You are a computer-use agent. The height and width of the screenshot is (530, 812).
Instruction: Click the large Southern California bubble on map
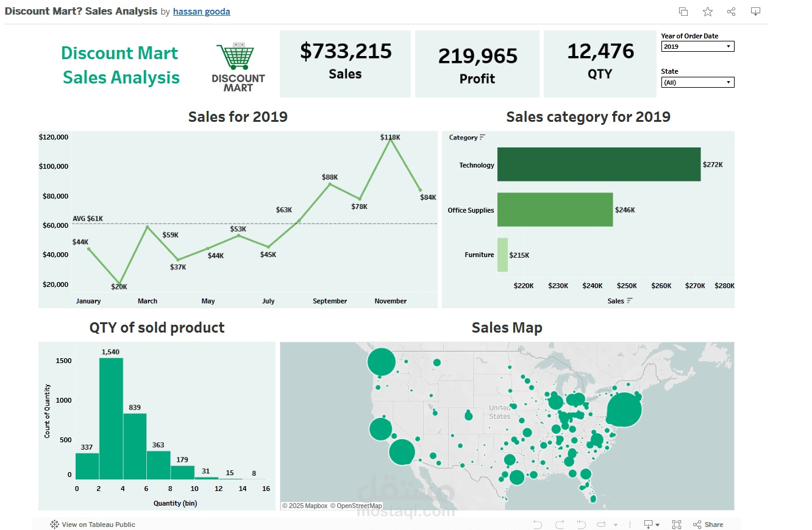402,452
